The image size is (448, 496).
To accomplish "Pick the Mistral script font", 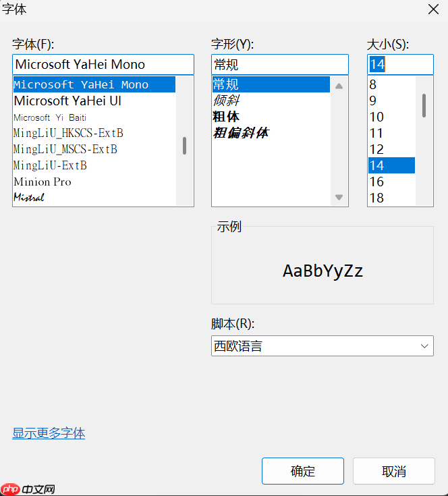I will click(94, 198).
